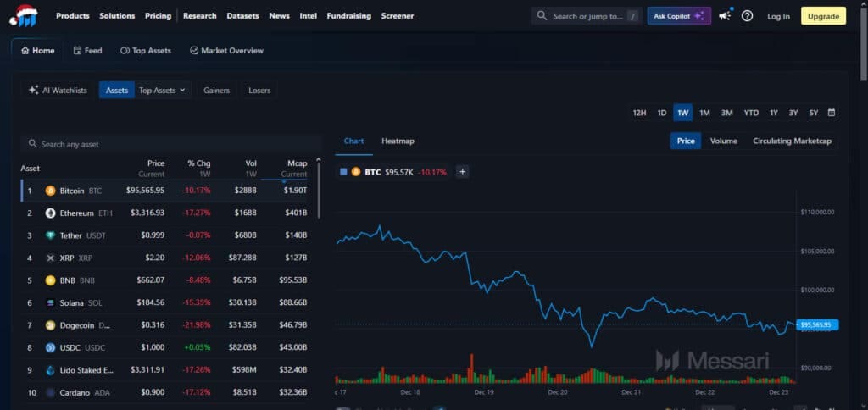
Task: Switch to the Heatmap tab
Action: (398, 141)
